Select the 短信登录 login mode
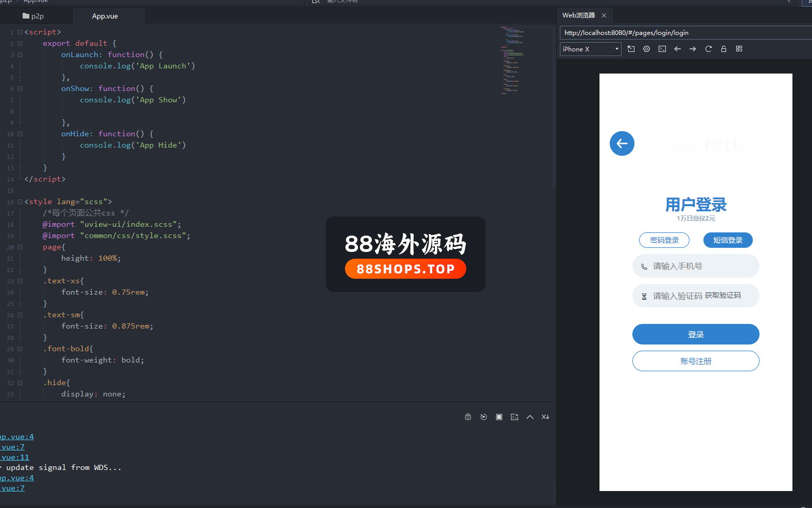 pyautogui.click(x=728, y=240)
